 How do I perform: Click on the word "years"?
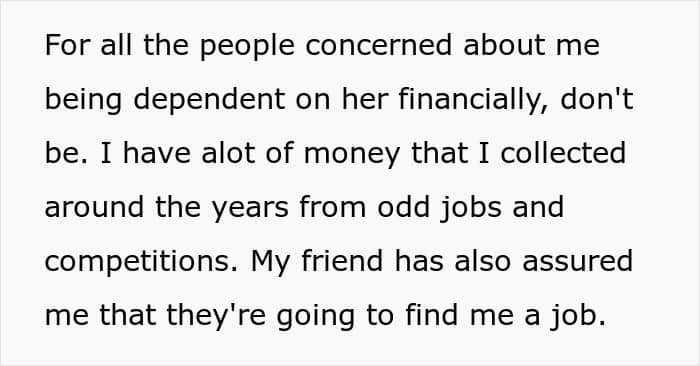point(250,209)
